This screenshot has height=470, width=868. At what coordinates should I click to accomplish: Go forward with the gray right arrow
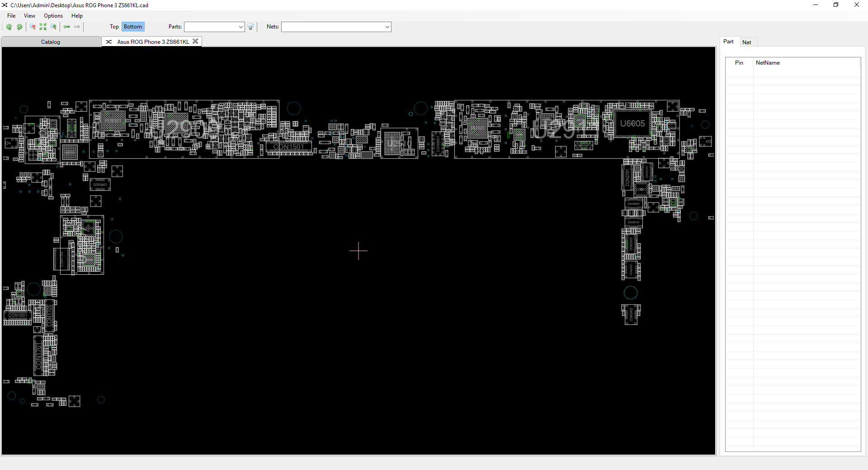77,27
